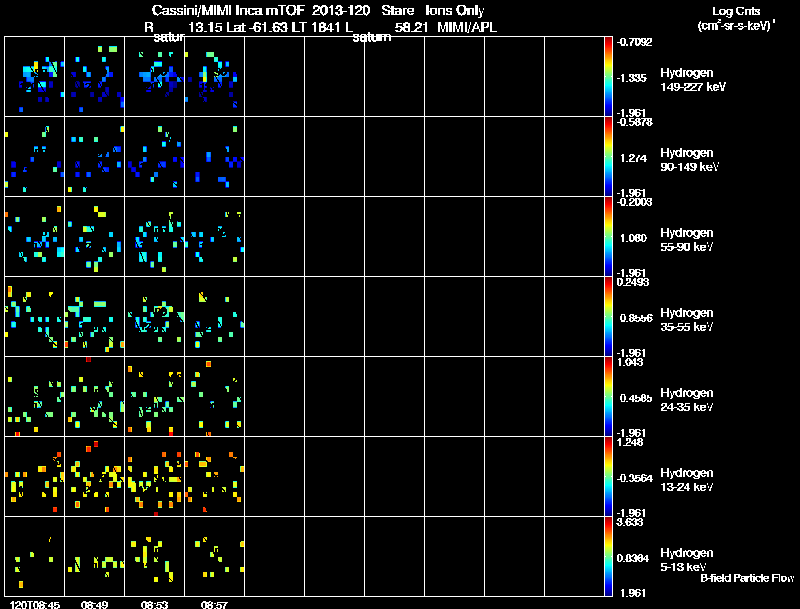This screenshot has width=800, height=609.
Task: Click the 'B-field Particle Flow' label
Action: (747, 578)
